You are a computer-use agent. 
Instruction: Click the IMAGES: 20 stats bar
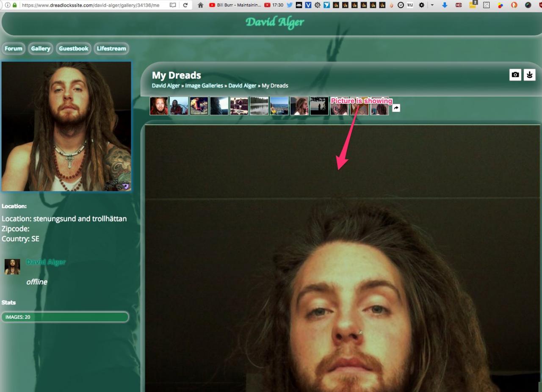65,317
